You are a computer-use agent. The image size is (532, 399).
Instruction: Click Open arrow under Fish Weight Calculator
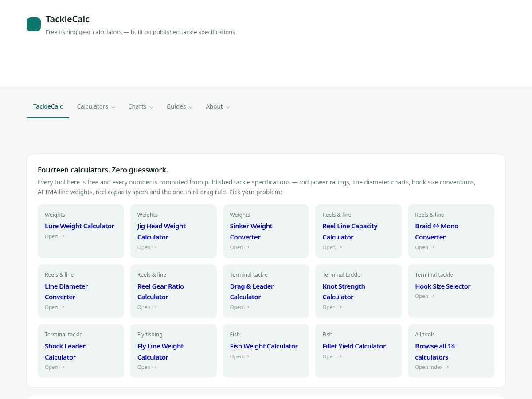tap(240, 356)
